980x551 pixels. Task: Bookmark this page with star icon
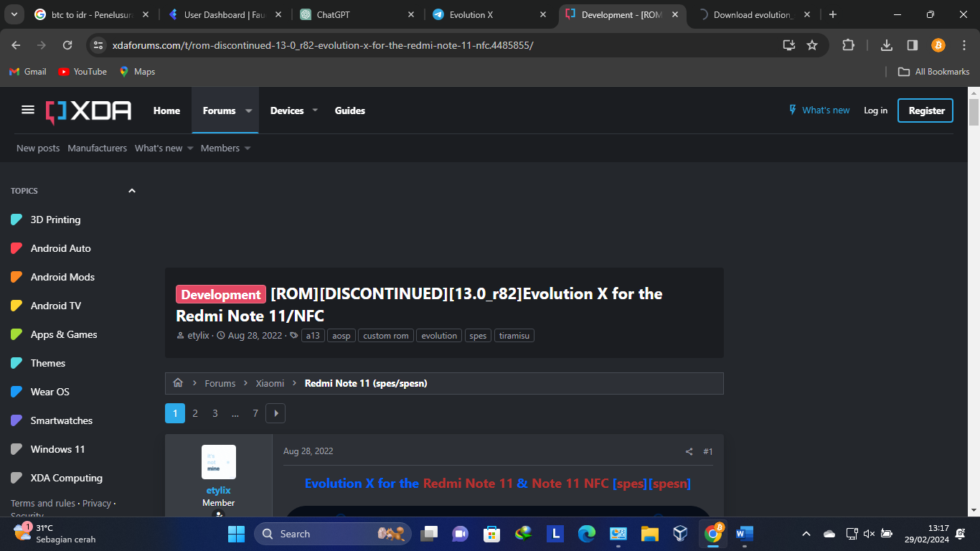click(x=812, y=45)
